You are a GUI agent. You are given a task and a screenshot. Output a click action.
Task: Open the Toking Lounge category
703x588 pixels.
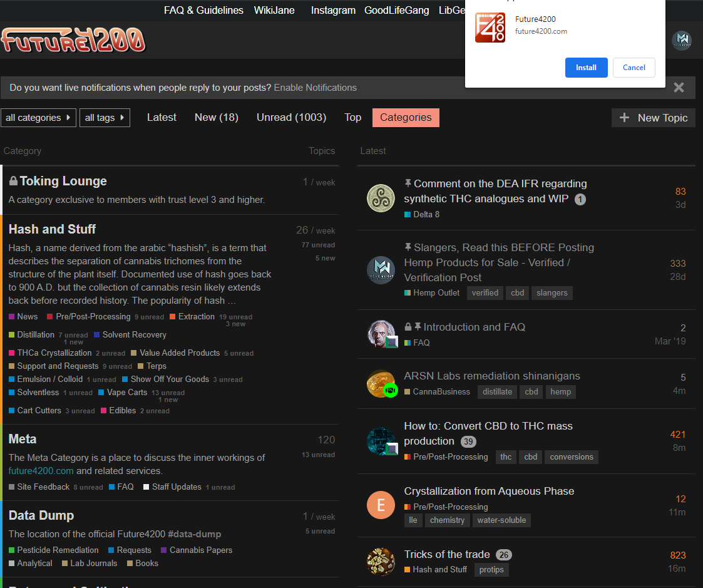(x=63, y=181)
